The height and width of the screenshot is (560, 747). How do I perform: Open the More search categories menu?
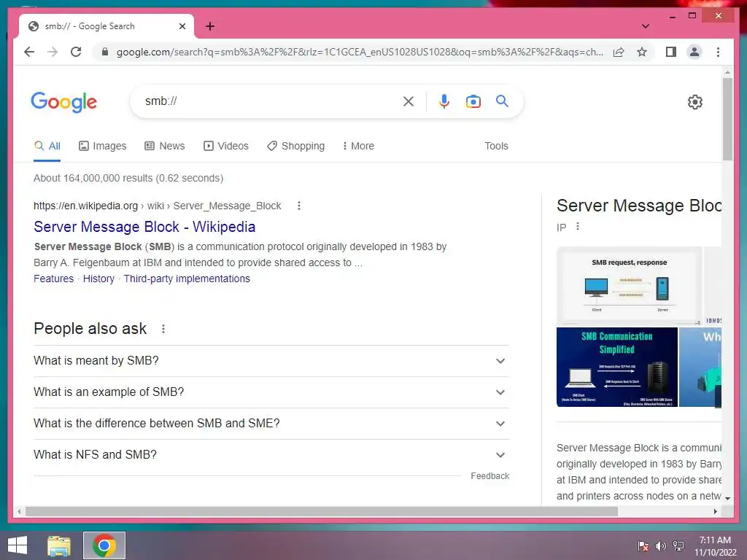(358, 146)
